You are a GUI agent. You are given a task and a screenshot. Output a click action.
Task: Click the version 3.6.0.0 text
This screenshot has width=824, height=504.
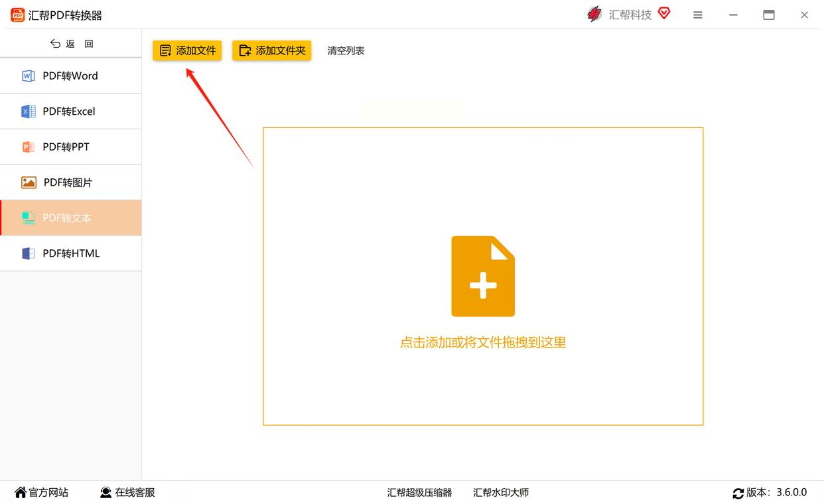pos(777,493)
